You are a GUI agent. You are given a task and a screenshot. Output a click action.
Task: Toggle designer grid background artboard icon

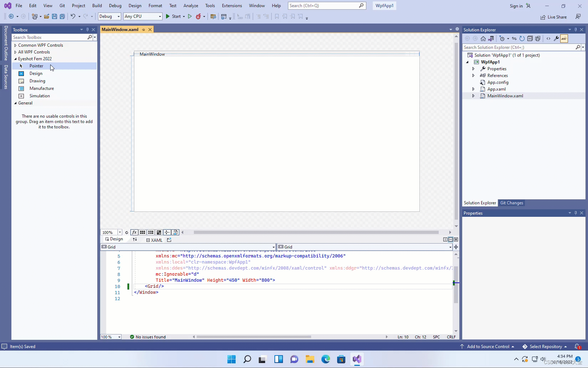(159, 232)
